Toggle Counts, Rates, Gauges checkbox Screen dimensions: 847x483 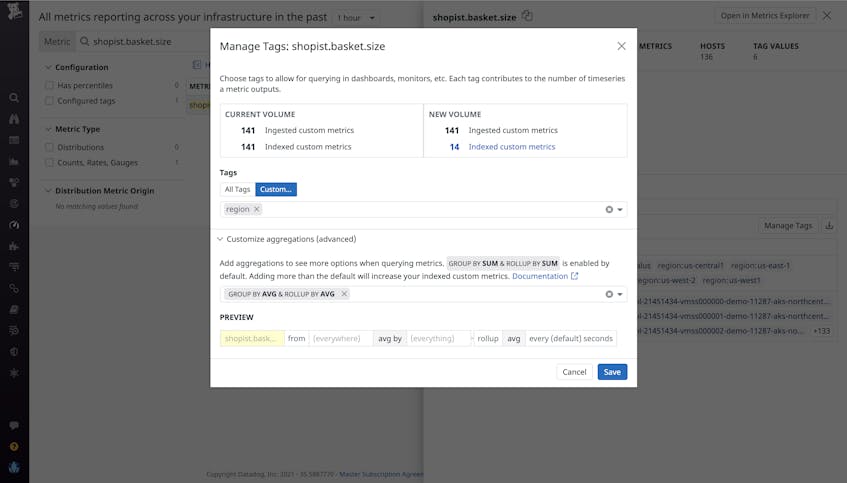click(x=50, y=163)
